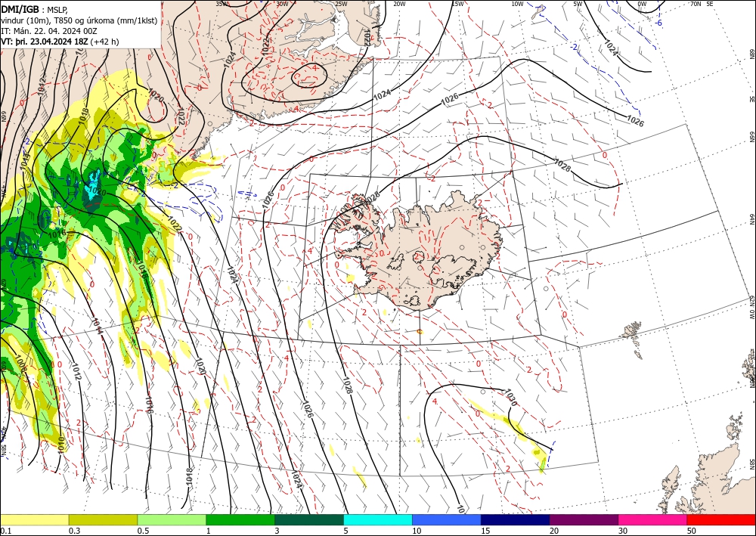
Task: Click the '20' legend value
Action: [x=554, y=531]
